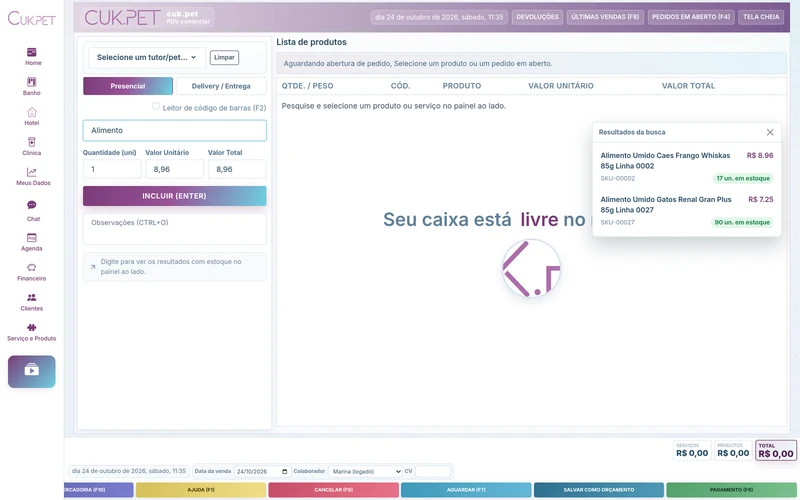Open the calendar picker in Data da venda

(285, 471)
